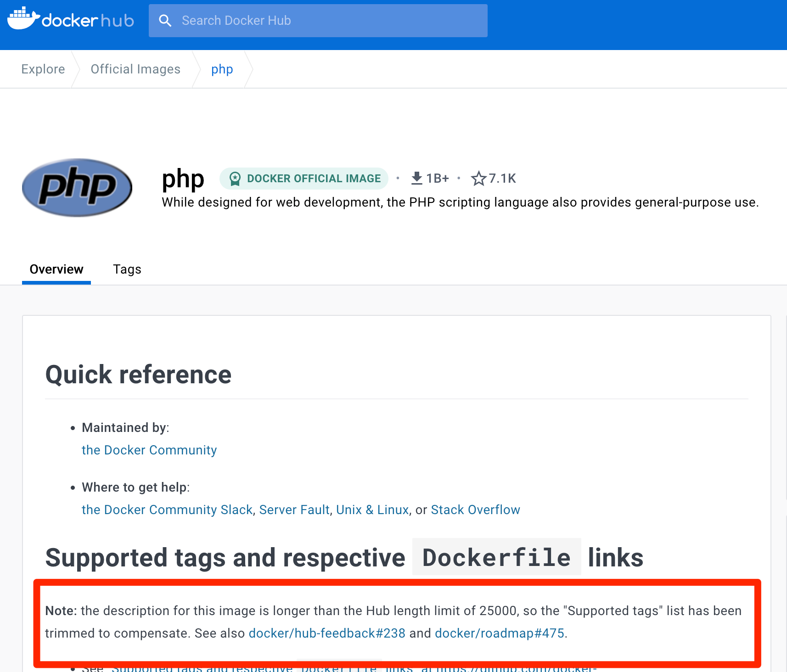Select the Overview tab
787x672 pixels.
click(x=56, y=269)
